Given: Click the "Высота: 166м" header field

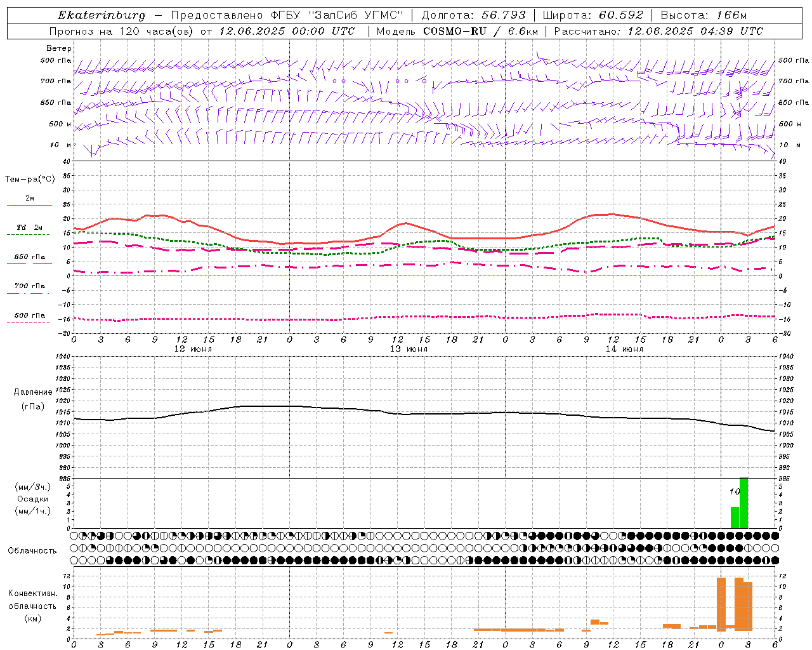Looking at the screenshot, I should coord(704,15).
